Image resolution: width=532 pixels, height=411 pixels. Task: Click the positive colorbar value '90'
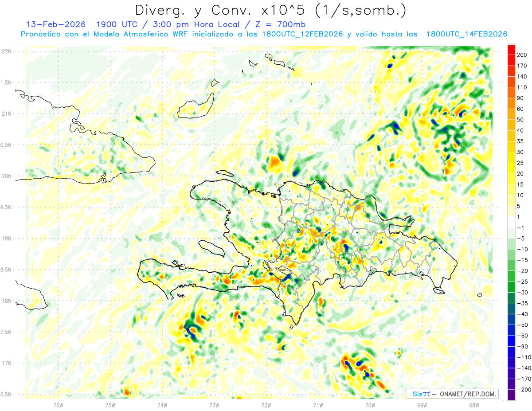[520, 98]
